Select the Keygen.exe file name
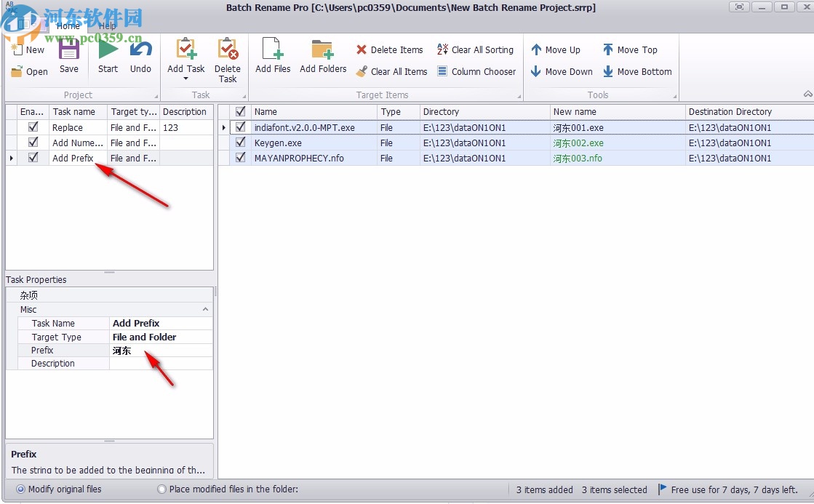 [x=278, y=143]
